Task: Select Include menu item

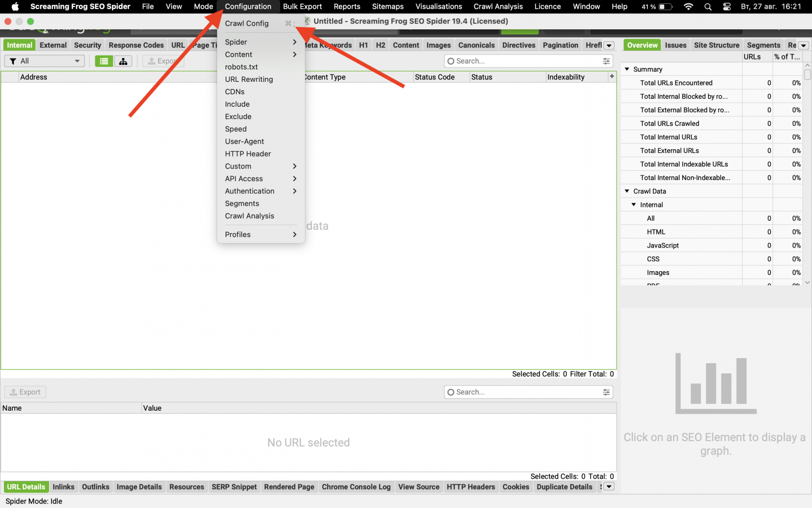Action: [261, 104]
